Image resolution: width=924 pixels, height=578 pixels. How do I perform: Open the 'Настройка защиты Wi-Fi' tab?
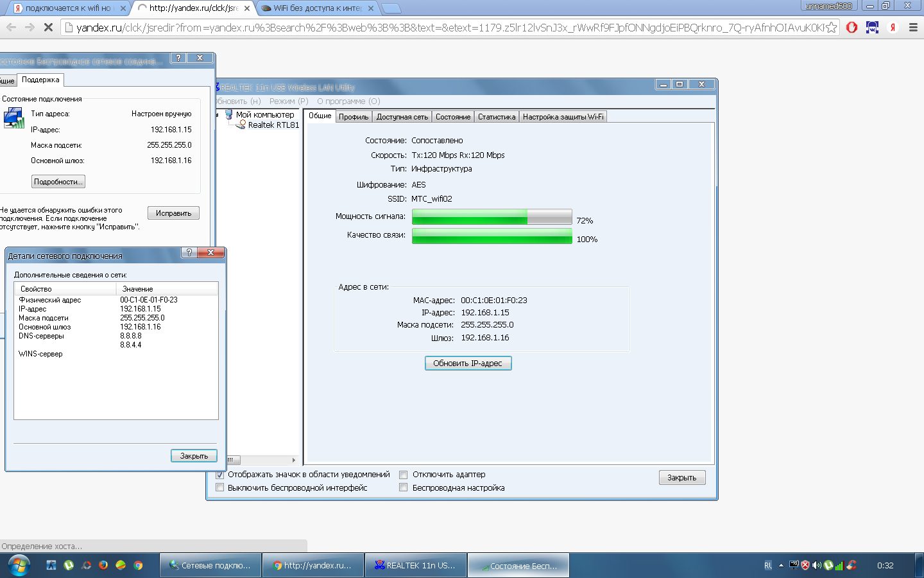(563, 117)
